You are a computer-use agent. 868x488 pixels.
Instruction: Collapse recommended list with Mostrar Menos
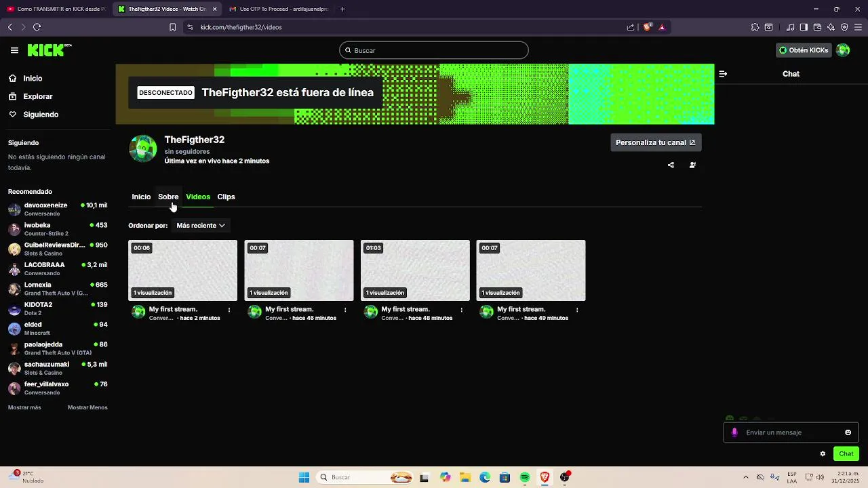pos(87,407)
